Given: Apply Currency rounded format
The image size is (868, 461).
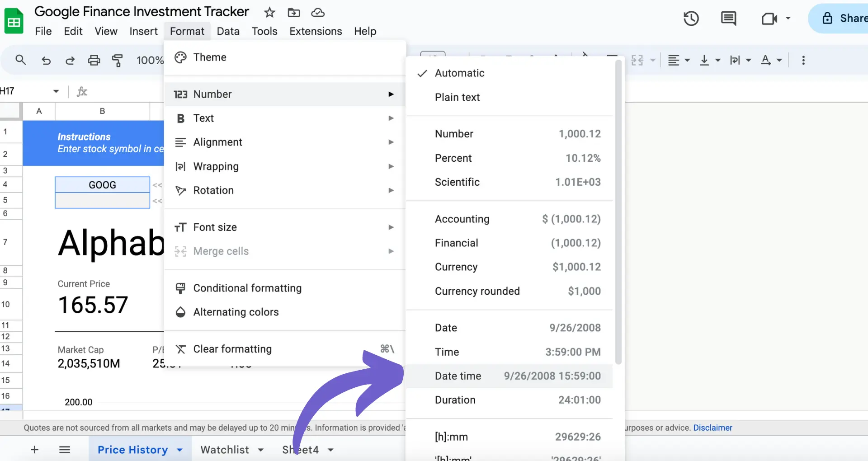Looking at the screenshot, I should (x=509, y=291).
